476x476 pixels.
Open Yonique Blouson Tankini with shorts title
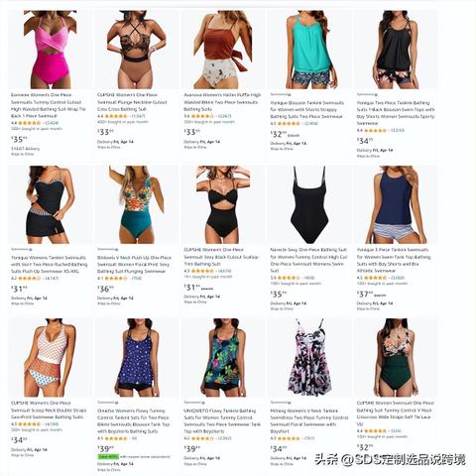pyautogui.click(x=306, y=109)
